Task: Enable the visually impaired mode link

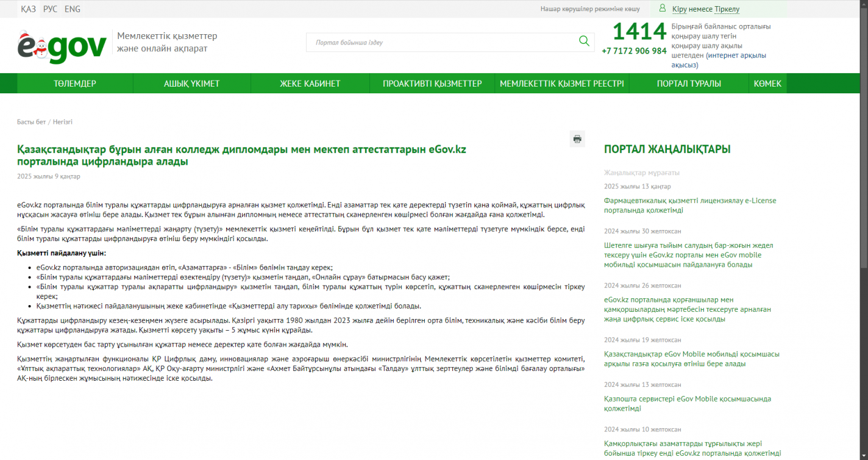Action: (x=590, y=9)
